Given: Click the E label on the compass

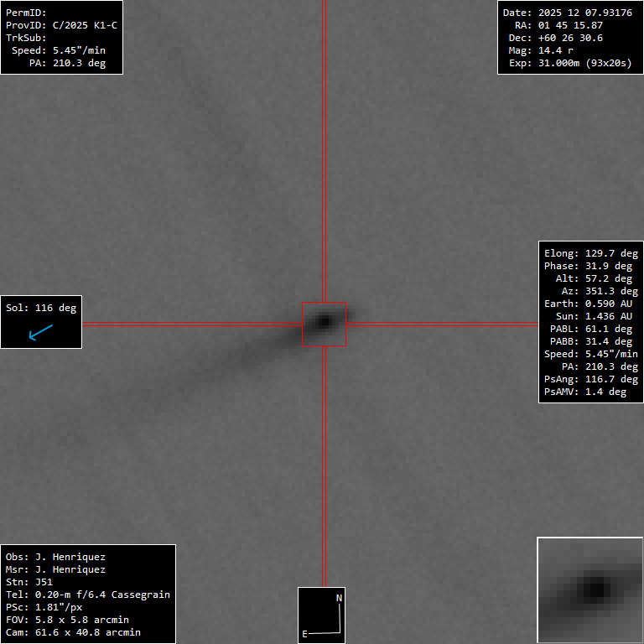Looking at the screenshot, I should [x=305, y=634].
